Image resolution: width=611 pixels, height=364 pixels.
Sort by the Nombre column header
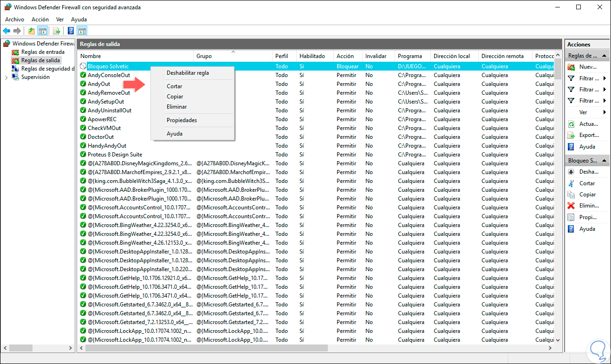coord(135,56)
